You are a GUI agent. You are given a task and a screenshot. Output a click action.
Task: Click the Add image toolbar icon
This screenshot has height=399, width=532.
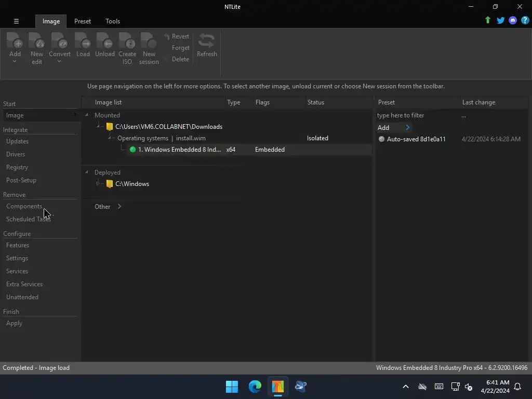tap(15, 41)
